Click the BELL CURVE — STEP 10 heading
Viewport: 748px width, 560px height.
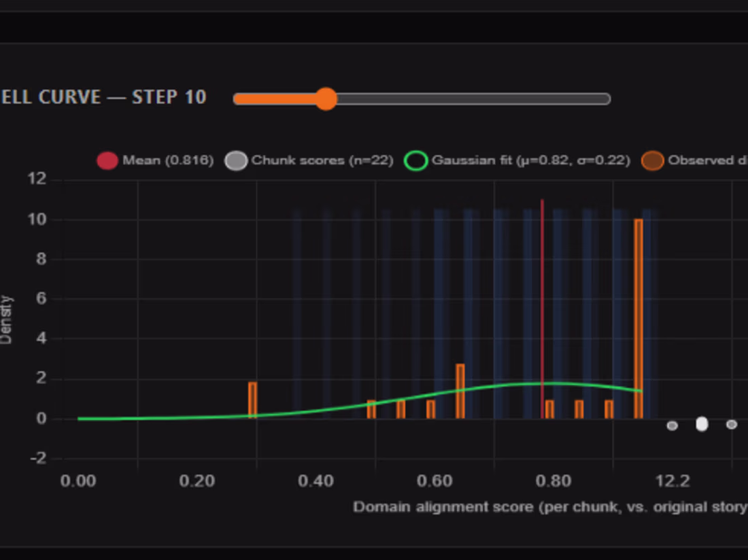point(103,97)
